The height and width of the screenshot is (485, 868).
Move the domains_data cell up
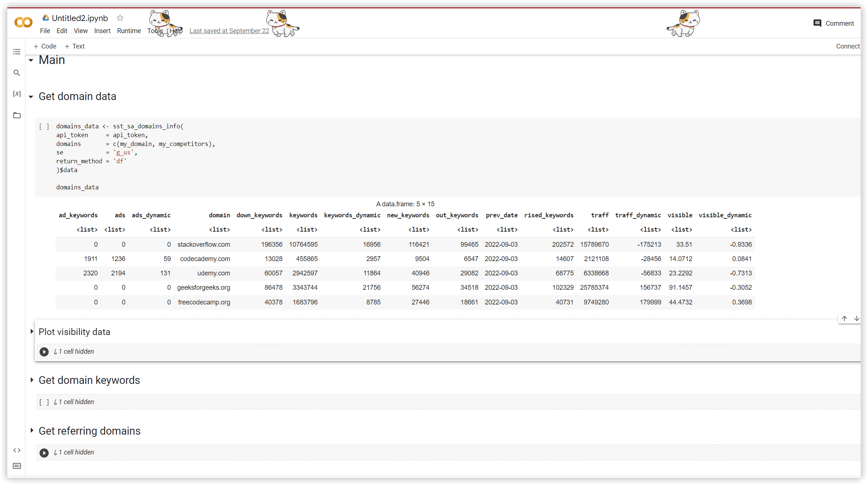(x=844, y=318)
